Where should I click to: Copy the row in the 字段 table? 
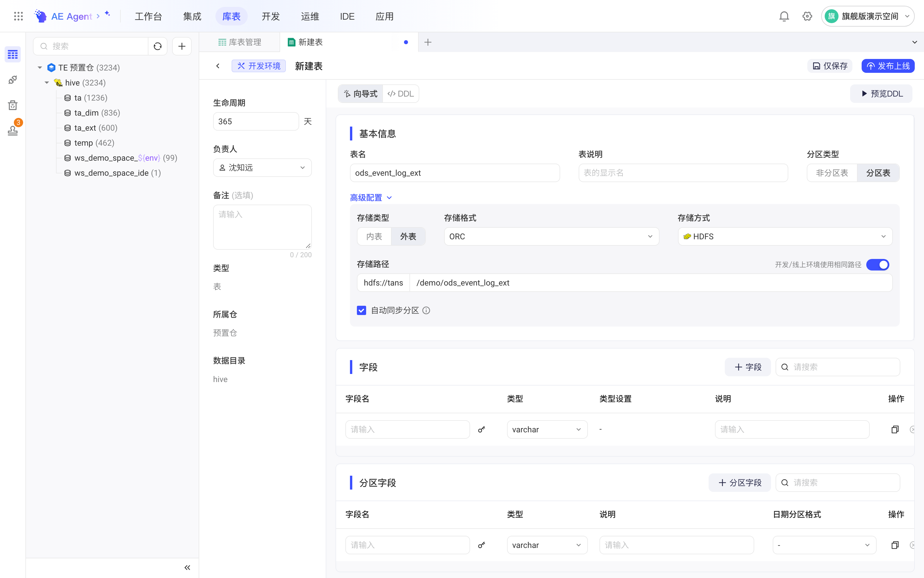[x=895, y=429]
